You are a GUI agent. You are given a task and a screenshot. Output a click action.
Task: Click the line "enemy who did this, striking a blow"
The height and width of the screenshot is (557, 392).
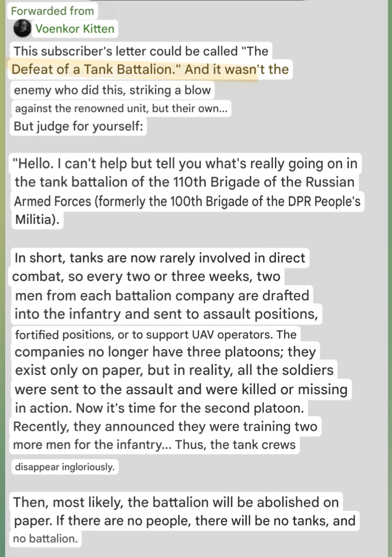112,90
